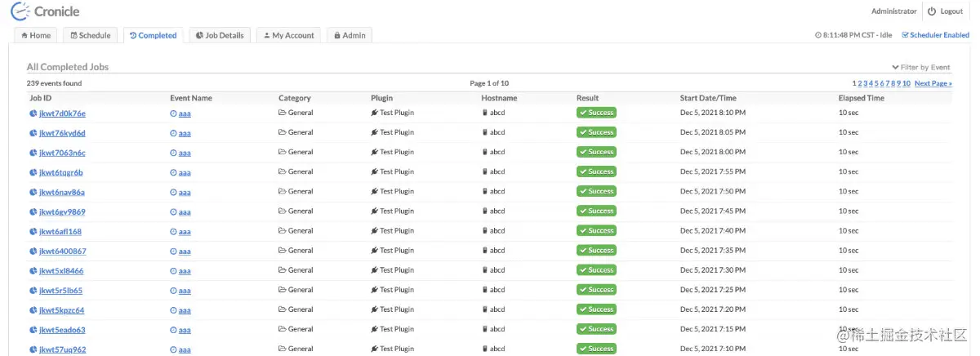Click the Success badge in the 7:10 PM row
Image resolution: width=980 pixels, height=356 pixels.
(x=596, y=348)
